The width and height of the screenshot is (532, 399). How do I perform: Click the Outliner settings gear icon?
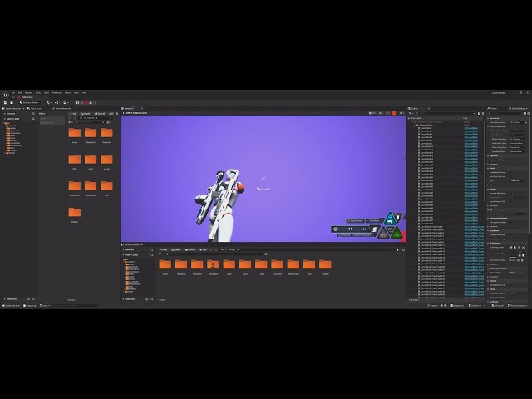click(x=483, y=113)
